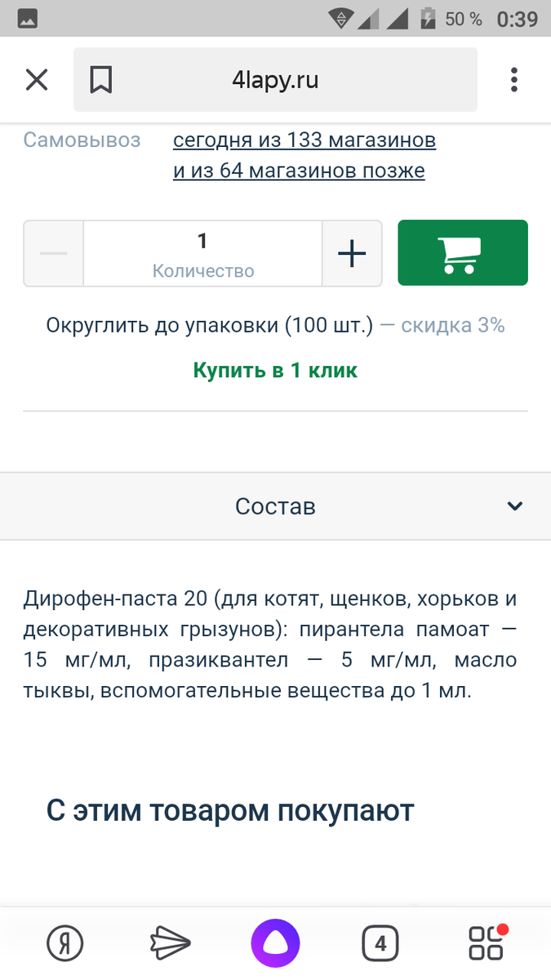
Task: Tap the quantity field showing 1
Action: click(x=202, y=253)
